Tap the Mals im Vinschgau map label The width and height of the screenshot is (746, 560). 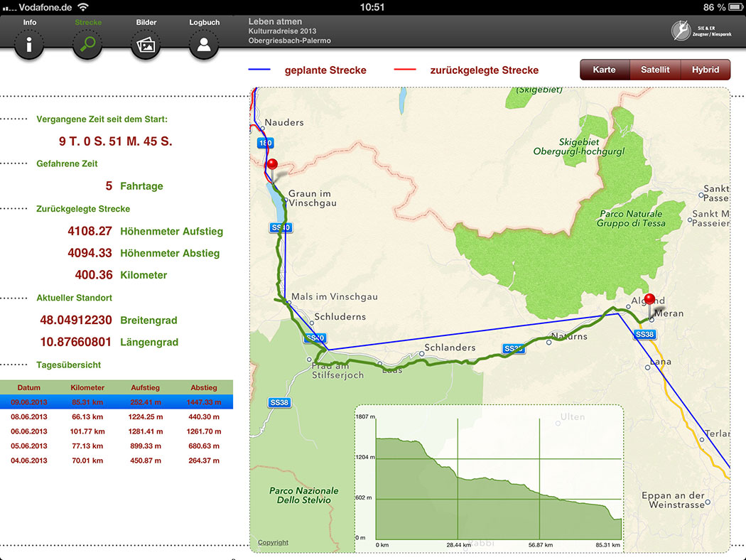pos(335,297)
